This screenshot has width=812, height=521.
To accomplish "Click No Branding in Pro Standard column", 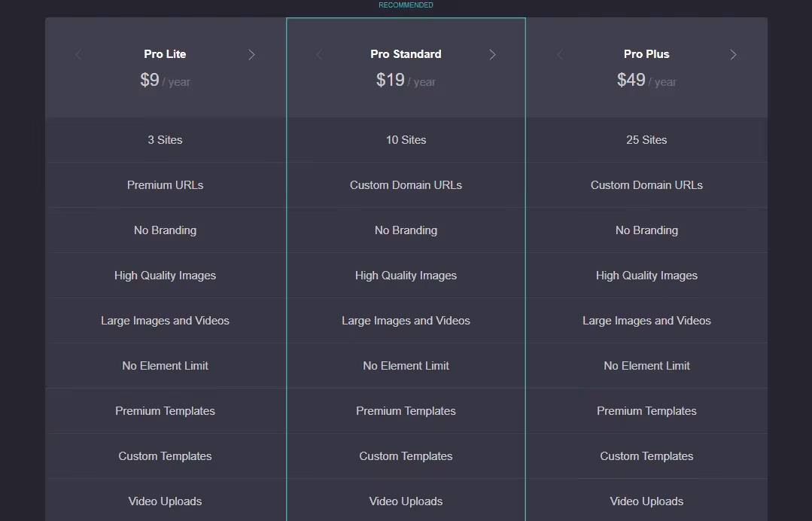I will pyautogui.click(x=406, y=230).
